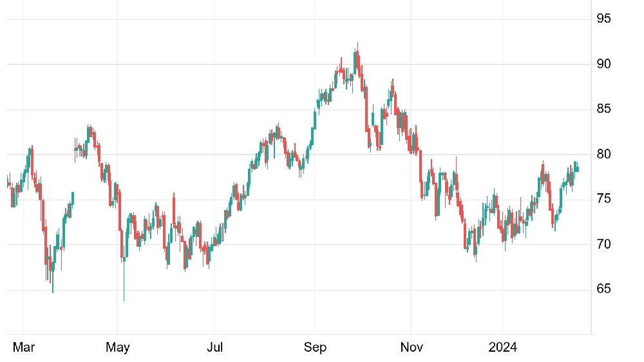
Task: Click the May label on time axis
Action: (x=117, y=347)
